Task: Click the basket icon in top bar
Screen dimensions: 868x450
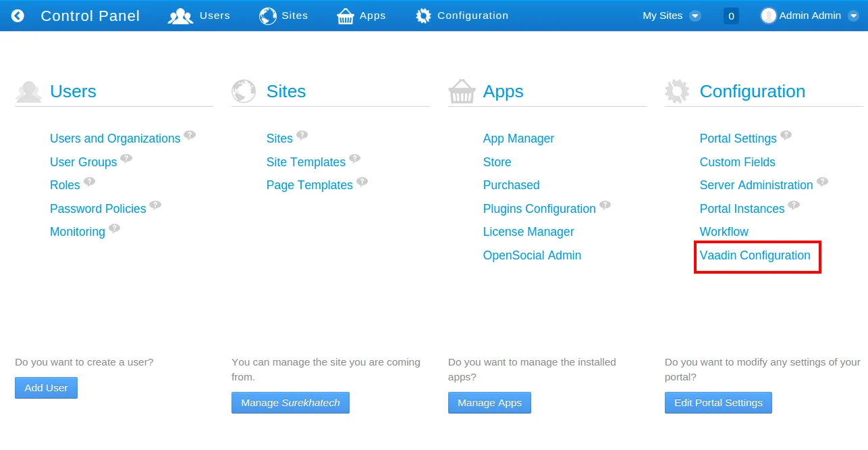Action: click(x=346, y=16)
